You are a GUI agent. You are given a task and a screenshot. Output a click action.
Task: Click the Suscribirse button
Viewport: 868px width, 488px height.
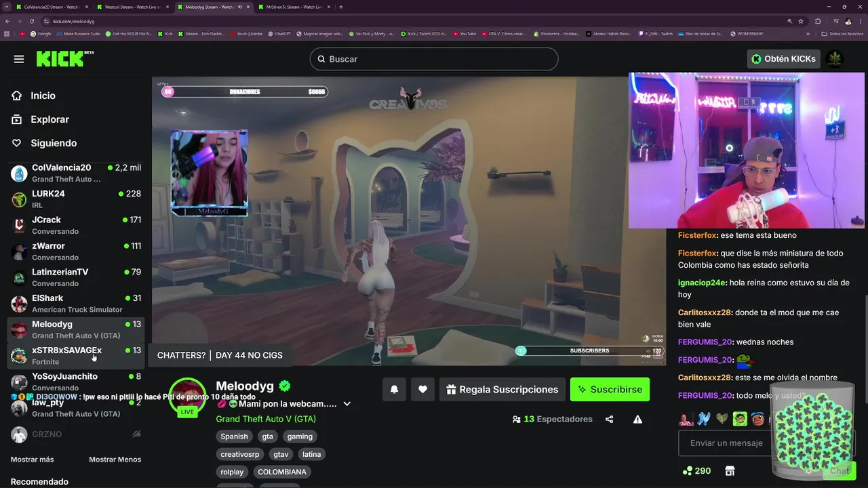click(610, 390)
